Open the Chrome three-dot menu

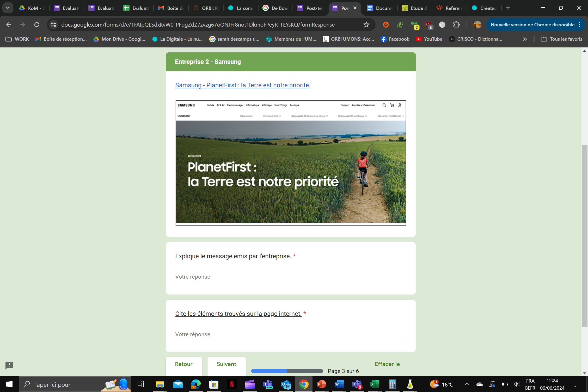tap(579, 24)
